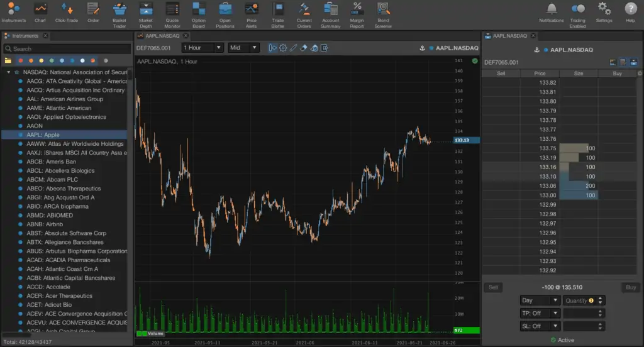This screenshot has width=644, height=347.
Task: Select AAL: American Airlines Group
Action: pyautogui.click(x=65, y=99)
